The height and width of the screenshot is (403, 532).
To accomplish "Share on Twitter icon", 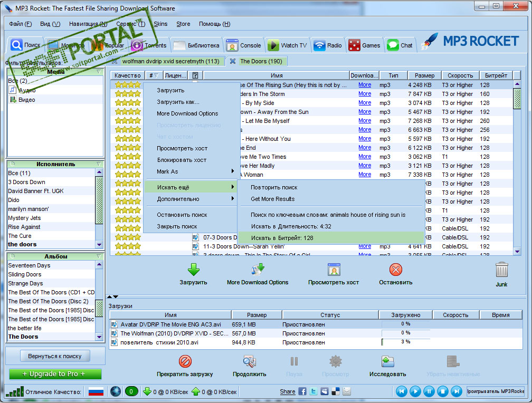I will click(x=313, y=391).
